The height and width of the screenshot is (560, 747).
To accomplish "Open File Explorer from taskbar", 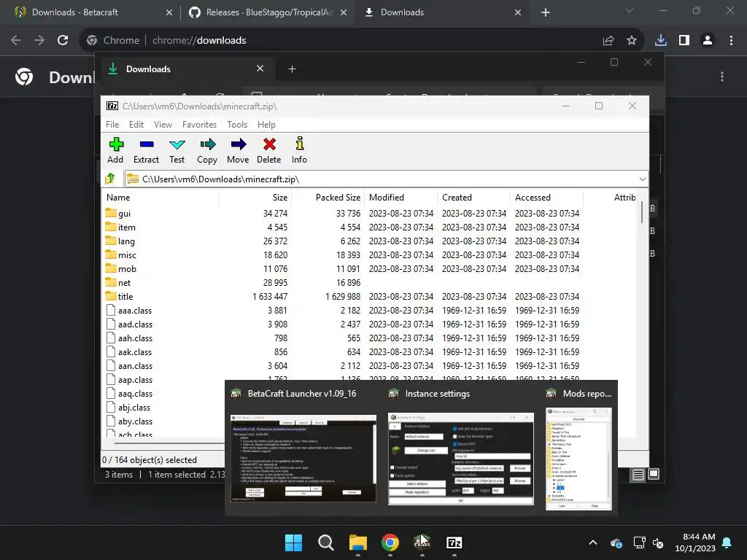I will pyautogui.click(x=357, y=542).
